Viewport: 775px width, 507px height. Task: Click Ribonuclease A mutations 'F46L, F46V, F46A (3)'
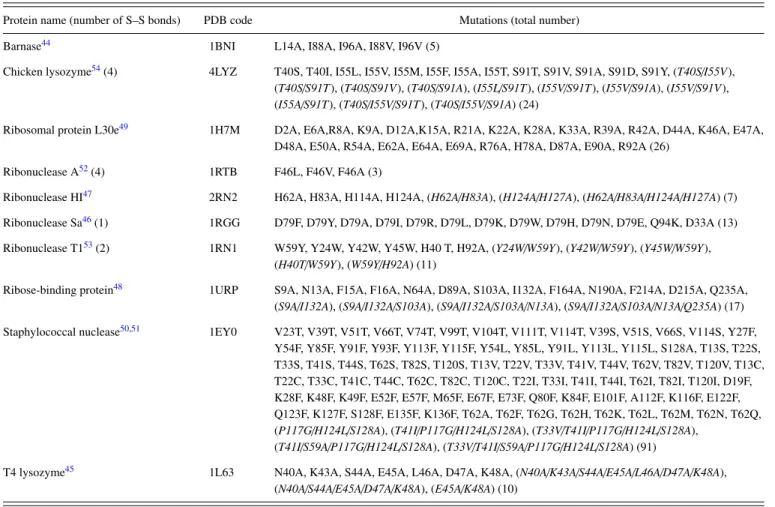click(x=328, y=172)
